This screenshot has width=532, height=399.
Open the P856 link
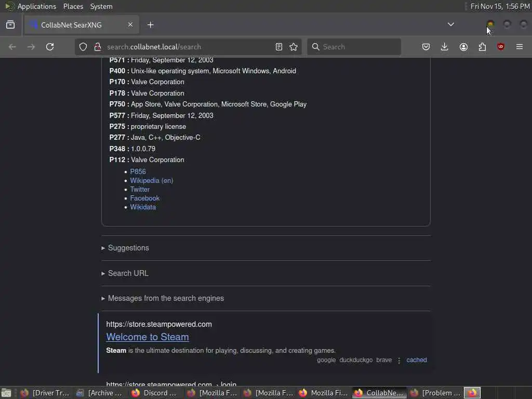pyautogui.click(x=138, y=171)
